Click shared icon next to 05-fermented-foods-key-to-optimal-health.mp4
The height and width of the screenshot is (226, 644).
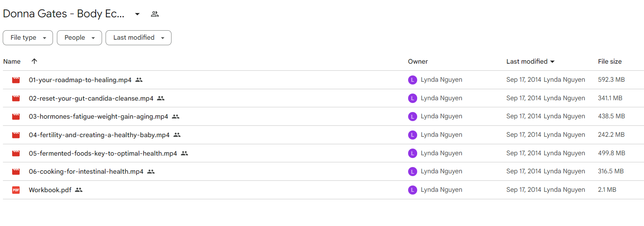coord(184,153)
